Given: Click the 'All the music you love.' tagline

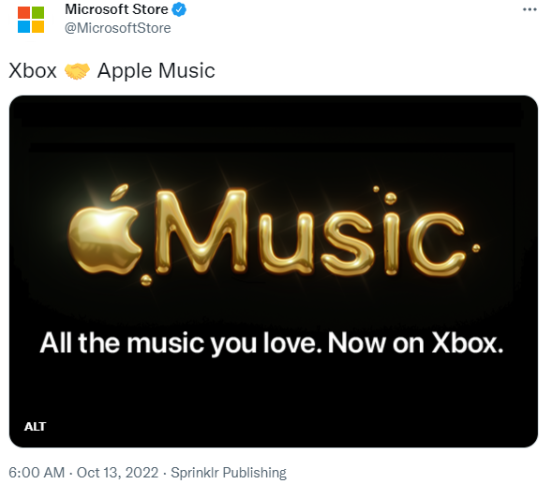Looking at the screenshot, I should coord(180,343).
